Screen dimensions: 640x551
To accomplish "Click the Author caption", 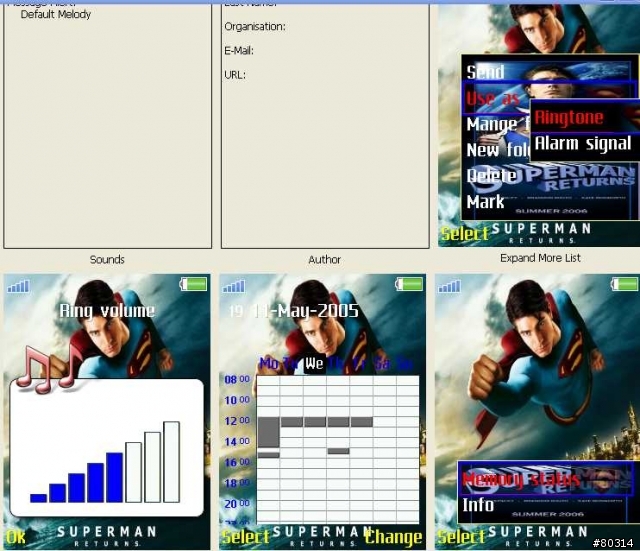I will [324, 260].
